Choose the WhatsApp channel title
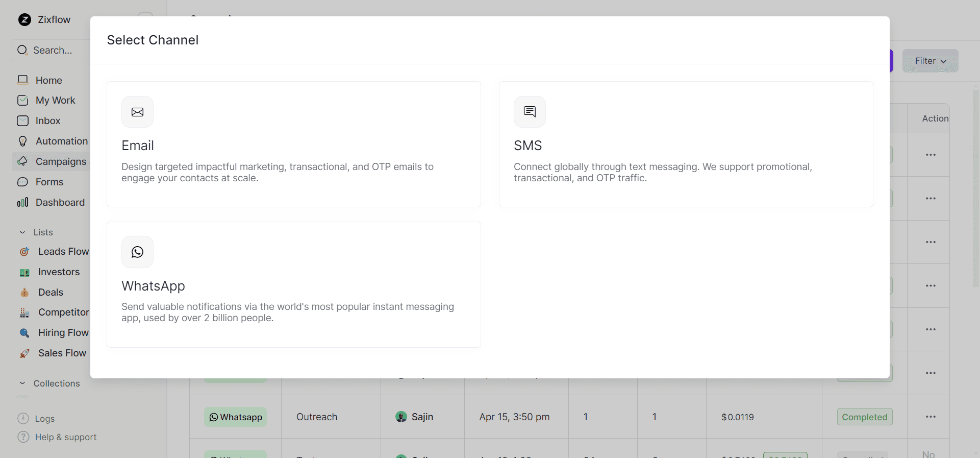980x458 pixels. (153, 286)
